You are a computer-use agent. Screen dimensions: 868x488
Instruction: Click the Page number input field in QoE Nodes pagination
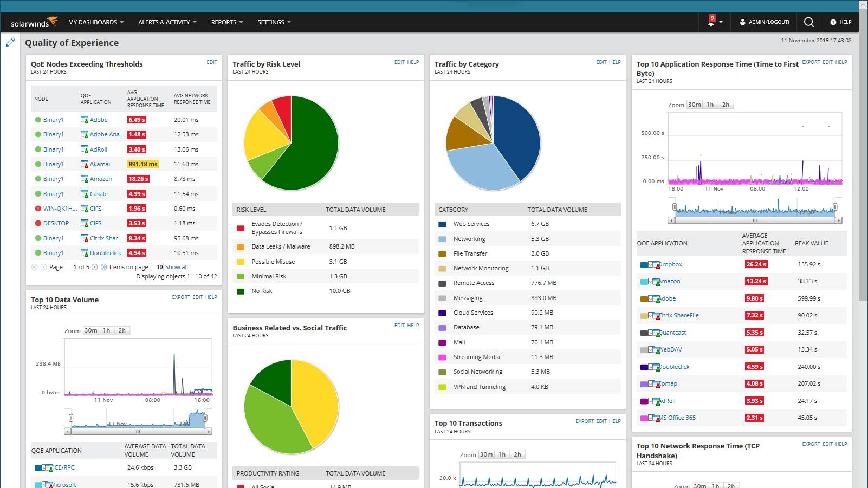click(x=70, y=267)
